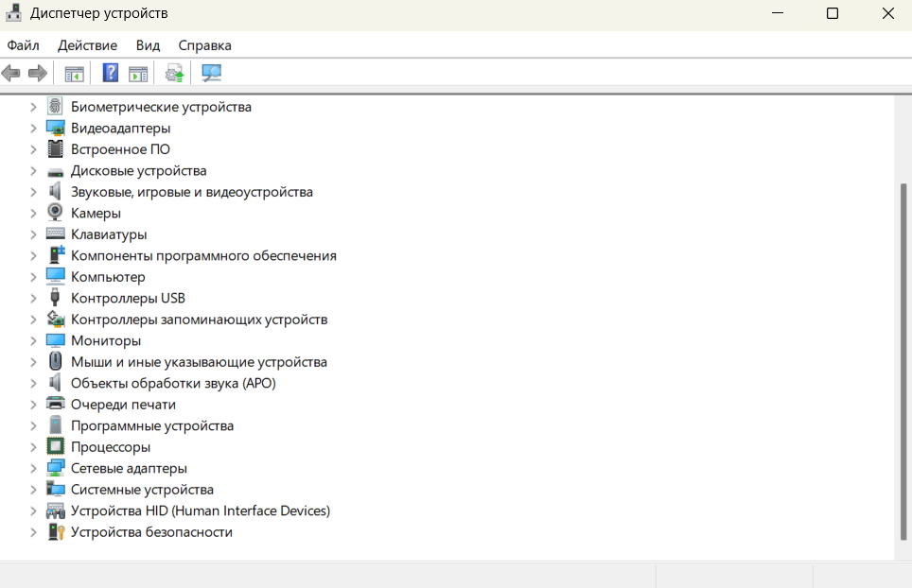Toggle the action pane toolbar icon
Image resolution: width=912 pixels, height=588 pixels.
click(138, 73)
